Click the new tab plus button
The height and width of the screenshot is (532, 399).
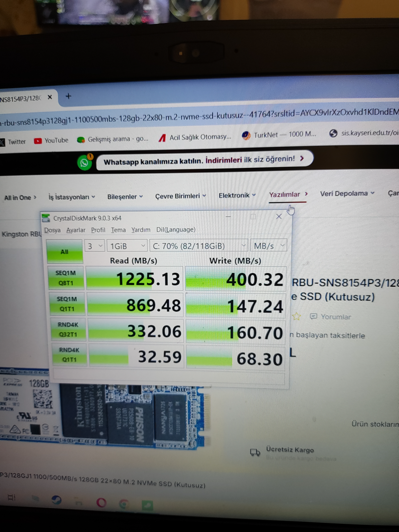click(68, 96)
